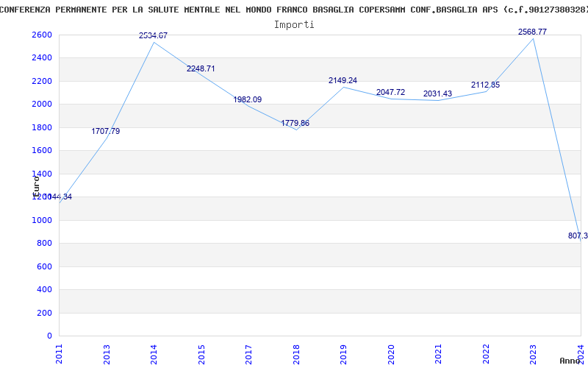Click the 2534.67 data label for 2014

point(153,35)
